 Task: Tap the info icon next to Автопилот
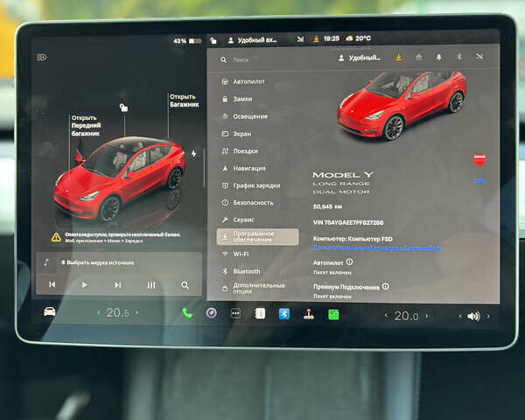[349, 262]
